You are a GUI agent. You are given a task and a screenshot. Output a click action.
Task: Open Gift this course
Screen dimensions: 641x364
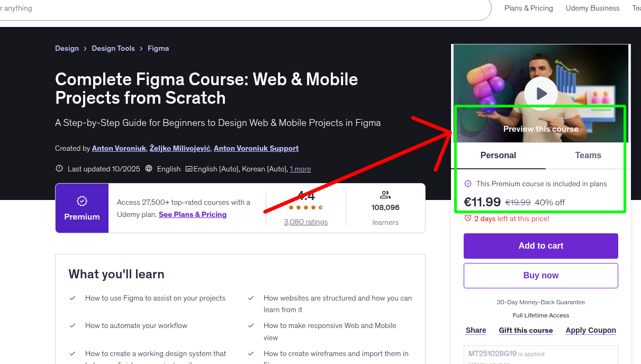point(526,330)
